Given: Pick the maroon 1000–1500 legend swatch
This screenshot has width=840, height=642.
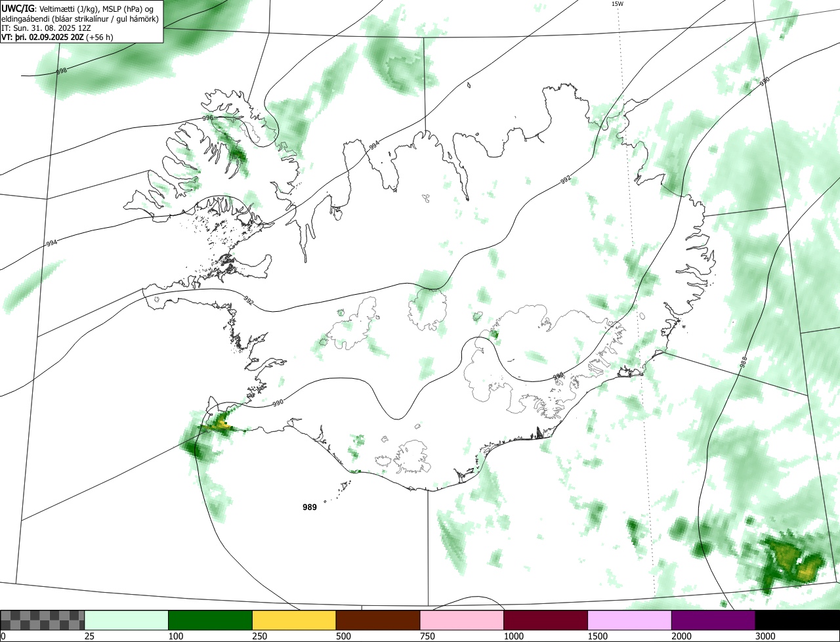Looking at the screenshot, I should (546, 620).
